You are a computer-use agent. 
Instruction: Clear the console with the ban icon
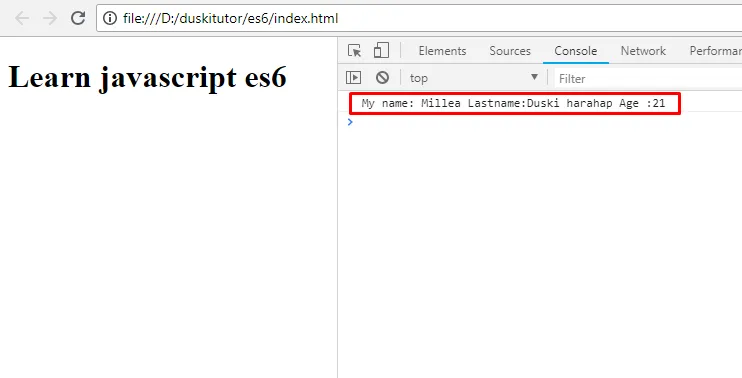point(382,78)
